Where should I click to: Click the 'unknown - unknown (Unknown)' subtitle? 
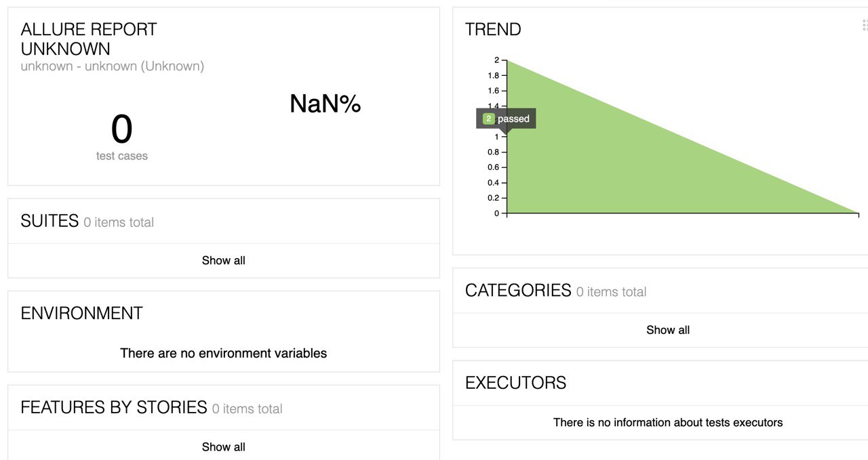coord(112,66)
